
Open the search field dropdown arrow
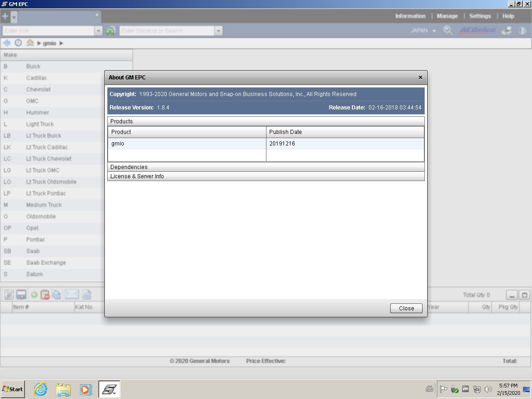click(218, 30)
